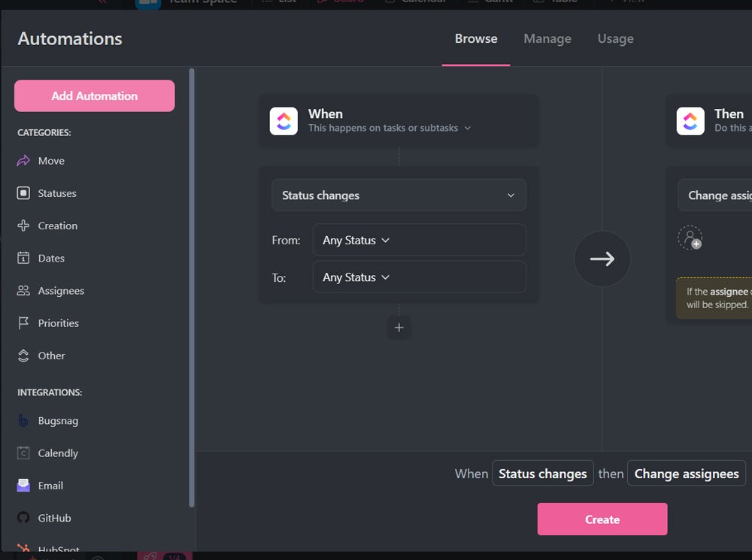
Task: Click the sidebar vertical scrollbar
Action: click(192, 288)
